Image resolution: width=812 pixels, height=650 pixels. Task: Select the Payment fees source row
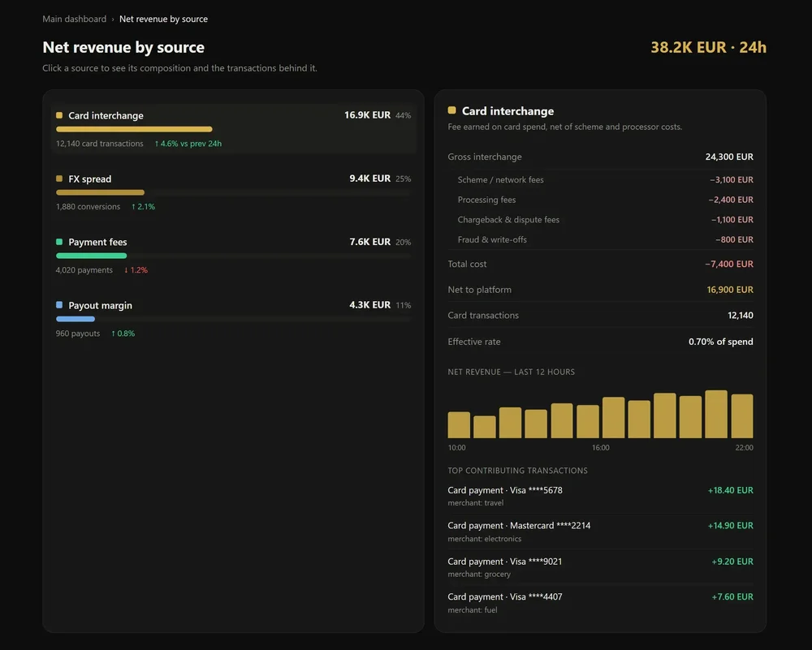(234, 256)
